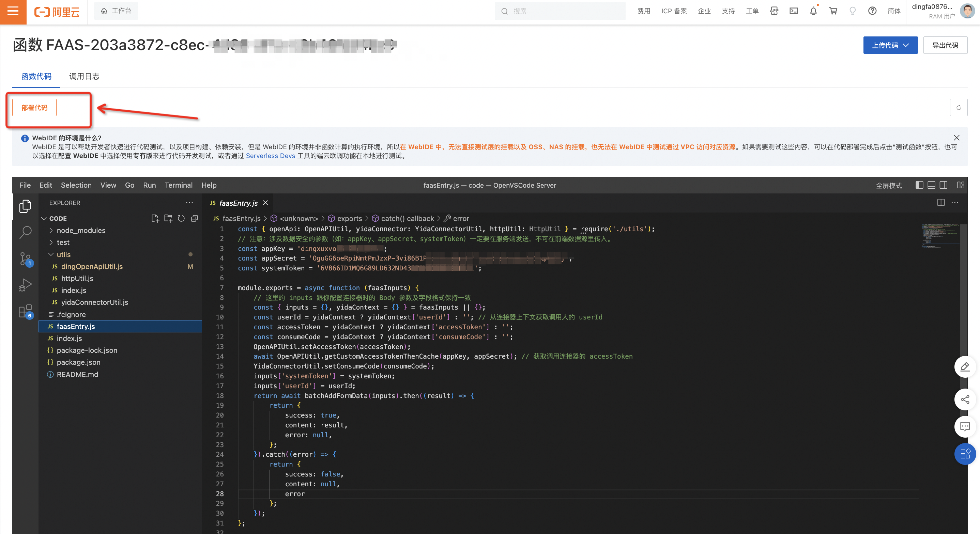Click the API tool icon in header
This screenshot has height=534, width=980.
pyautogui.click(x=774, y=11)
